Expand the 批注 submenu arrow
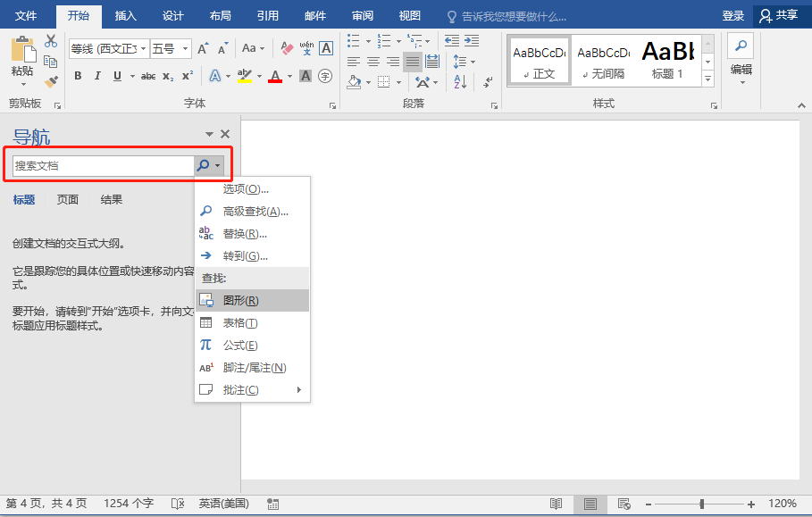Image resolution: width=812 pixels, height=517 pixels. (x=299, y=390)
